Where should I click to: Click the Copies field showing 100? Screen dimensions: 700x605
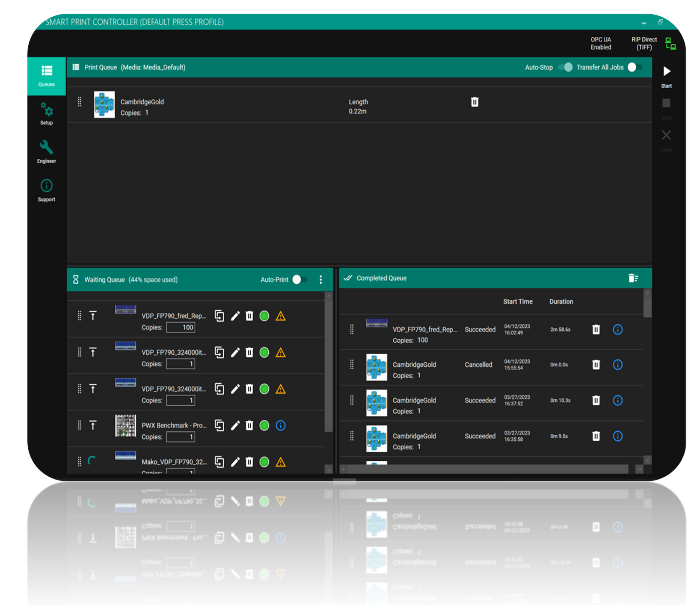(181, 327)
